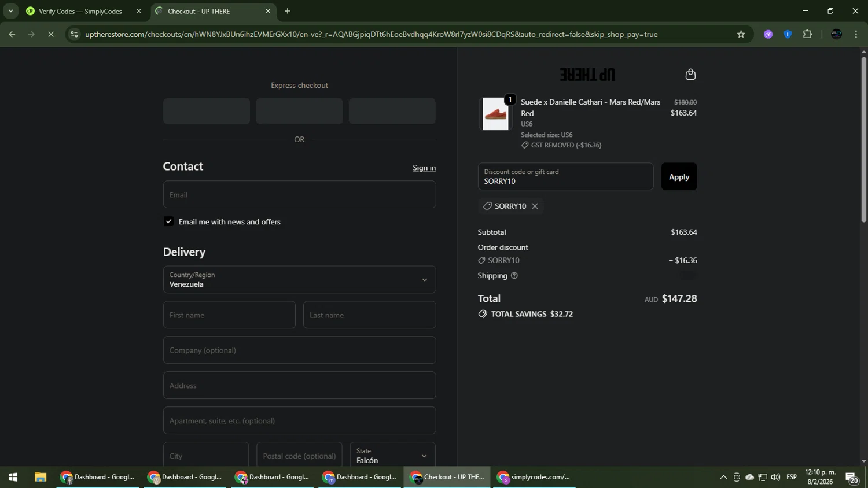Click the purple extension icon in toolbar
Image resolution: width=868 pixels, height=488 pixels.
pos(768,34)
